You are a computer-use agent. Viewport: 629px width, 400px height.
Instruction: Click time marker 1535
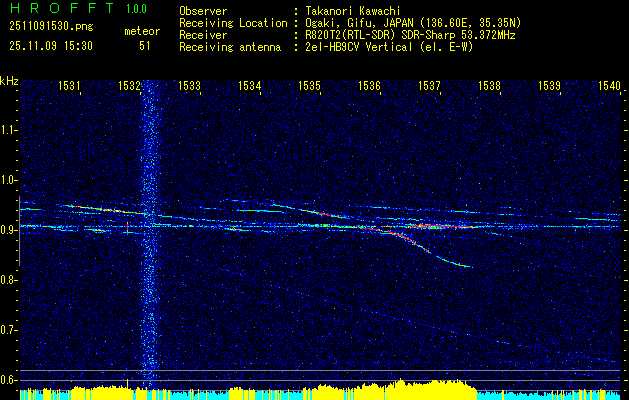click(309, 85)
